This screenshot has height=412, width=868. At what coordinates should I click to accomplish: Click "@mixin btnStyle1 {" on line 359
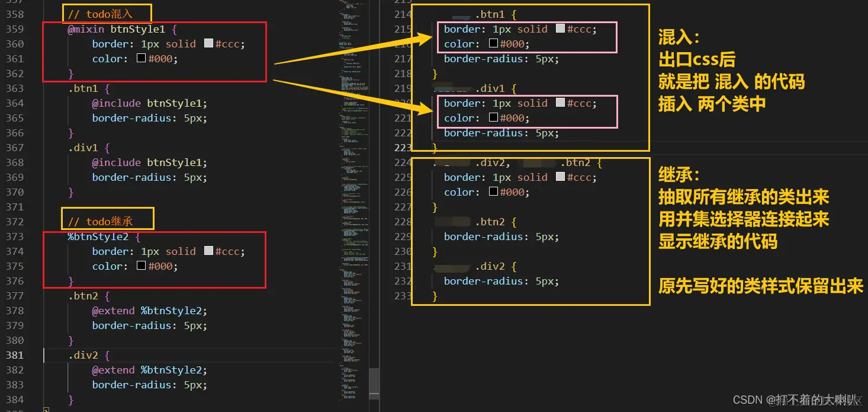[123, 29]
